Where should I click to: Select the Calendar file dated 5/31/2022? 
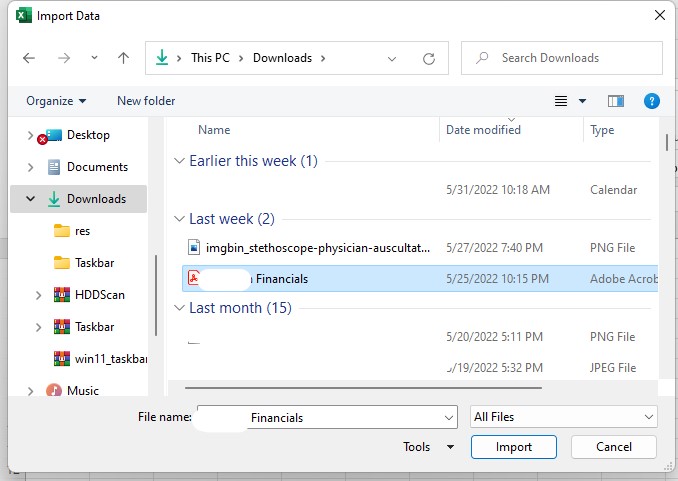[x=419, y=190]
